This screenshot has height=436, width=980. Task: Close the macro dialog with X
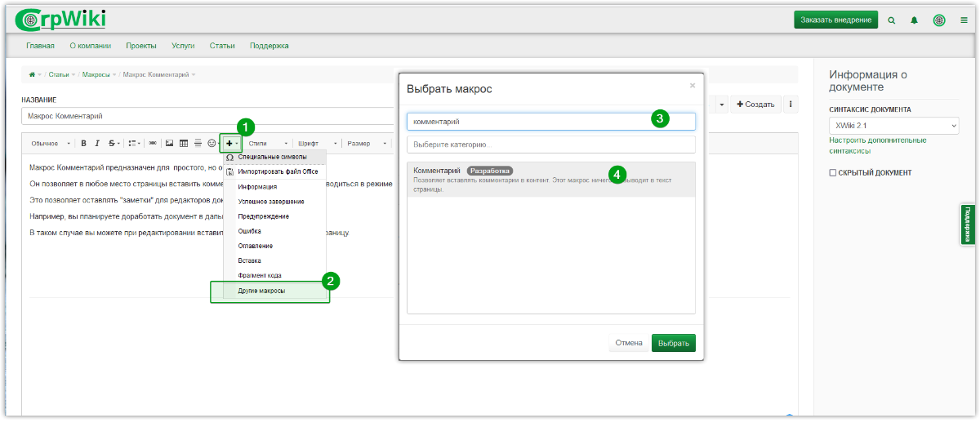693,85
